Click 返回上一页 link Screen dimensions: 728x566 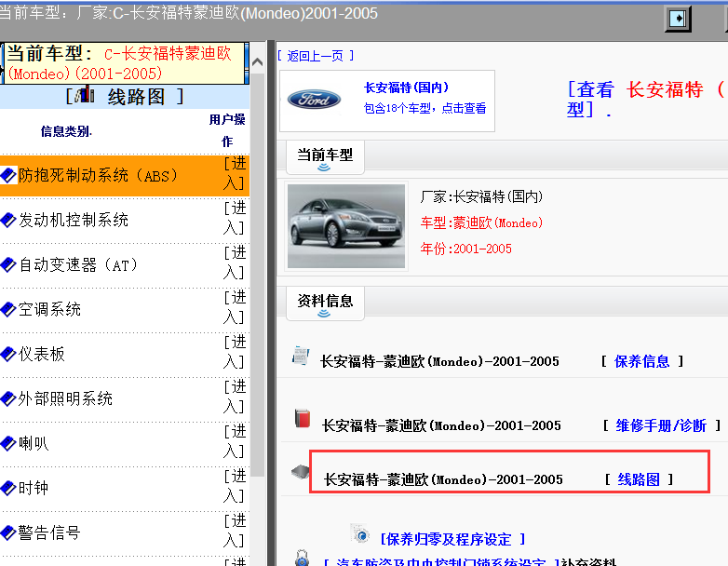coord(316,56)
